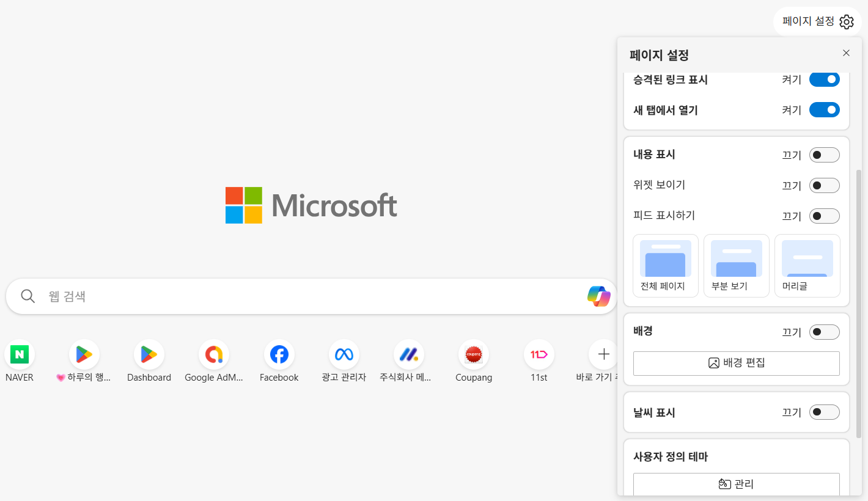Click the 웹 검색 input field
The width and height of the screenshot is (868, 501).
pos(311,296)
